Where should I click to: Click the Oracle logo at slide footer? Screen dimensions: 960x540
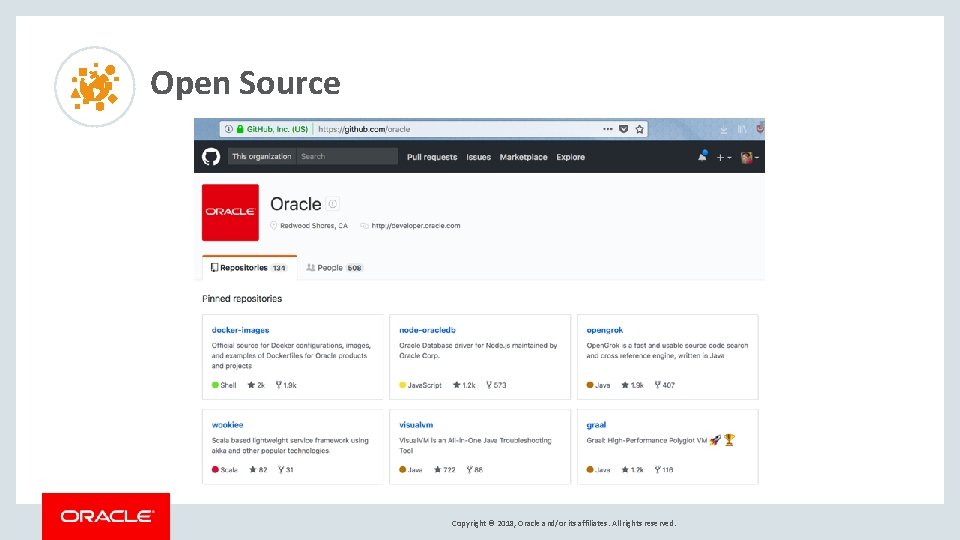(106, 516)
